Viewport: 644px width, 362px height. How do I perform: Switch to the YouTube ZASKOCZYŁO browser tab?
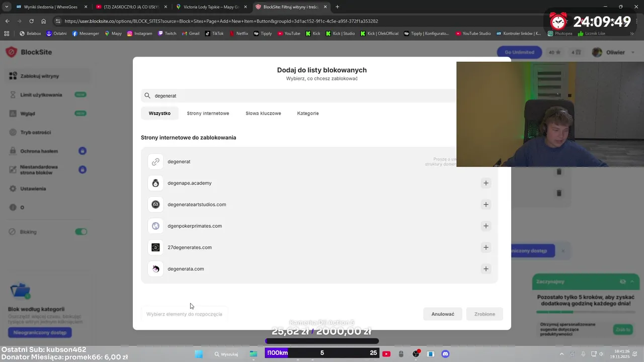click(131, 7)
